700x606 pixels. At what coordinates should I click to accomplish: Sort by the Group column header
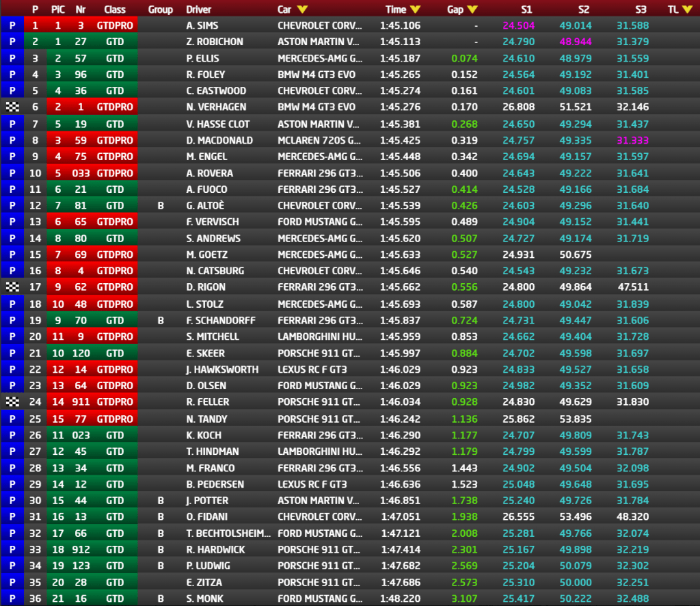(160, 10)
